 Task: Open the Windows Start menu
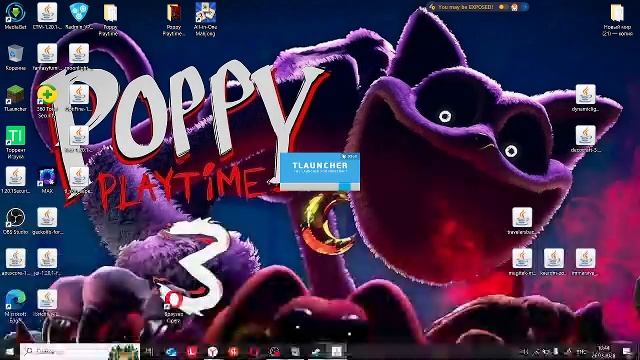pos(10,351)
